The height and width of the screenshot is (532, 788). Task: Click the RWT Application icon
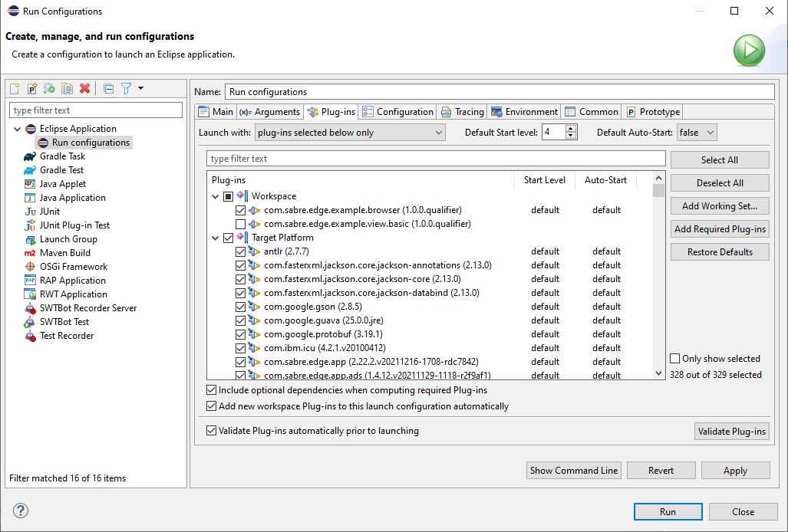point(30,294)
